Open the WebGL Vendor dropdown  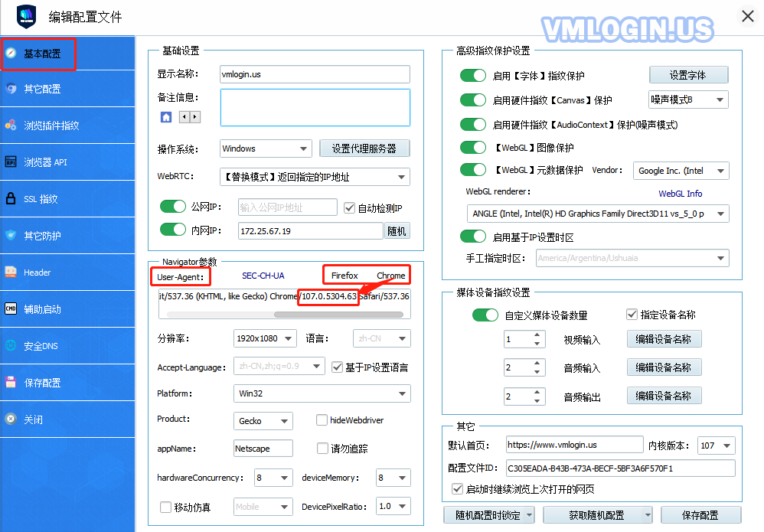coord(681,171)
